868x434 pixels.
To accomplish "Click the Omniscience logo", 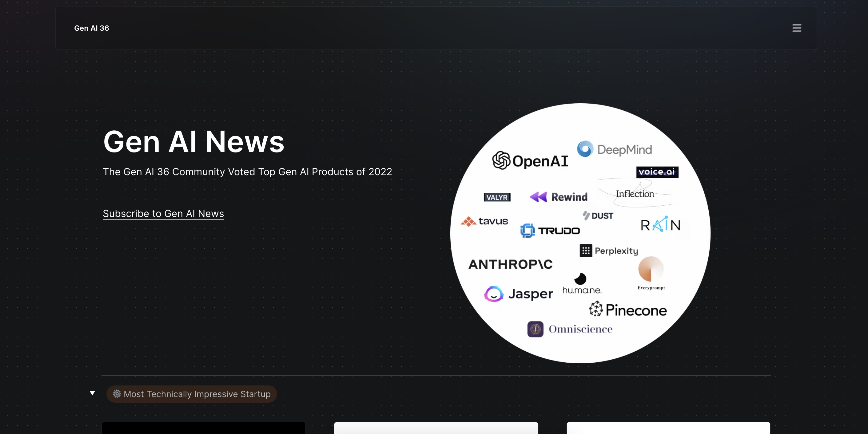I will pos(570,329).
